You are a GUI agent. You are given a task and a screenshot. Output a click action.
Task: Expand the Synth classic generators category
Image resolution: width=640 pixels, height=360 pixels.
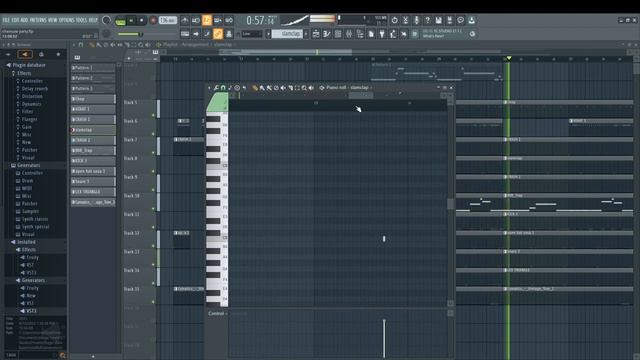click(34, 219)
